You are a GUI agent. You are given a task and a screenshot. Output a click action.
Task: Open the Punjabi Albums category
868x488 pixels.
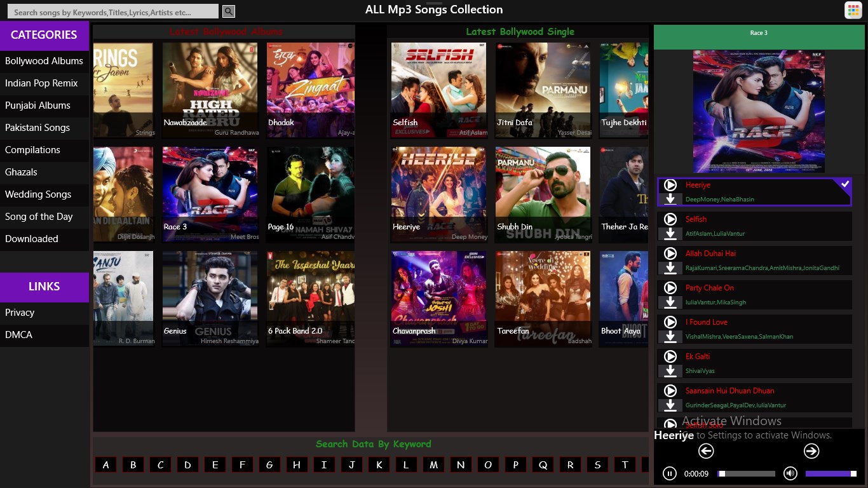pos(44,105)
